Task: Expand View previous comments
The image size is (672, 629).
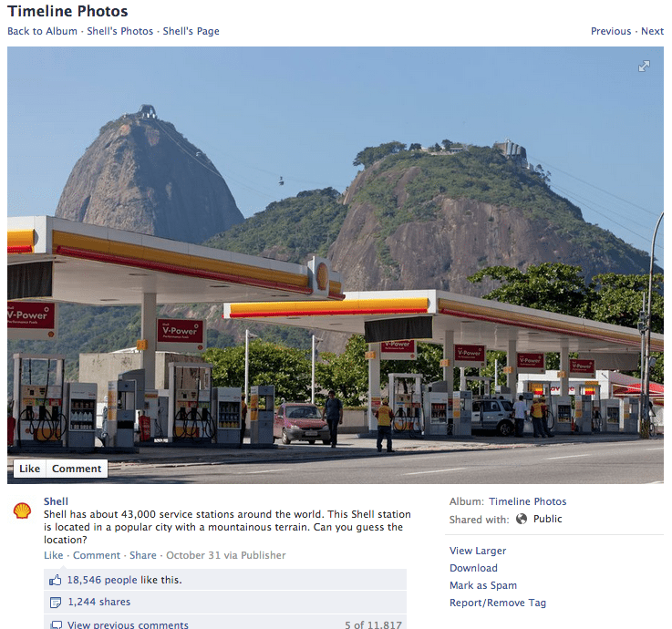Action: pos(128,624)
